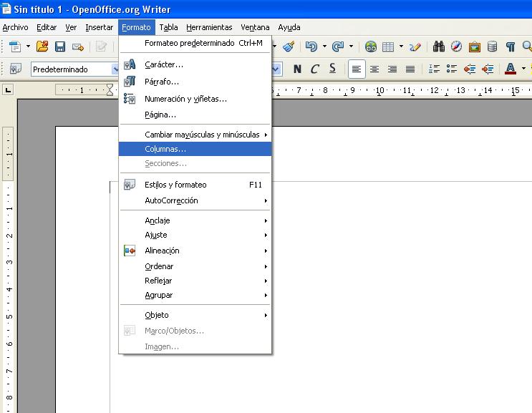Toggle italic with the C button
The image size is (532, 413).
(314, 69)
